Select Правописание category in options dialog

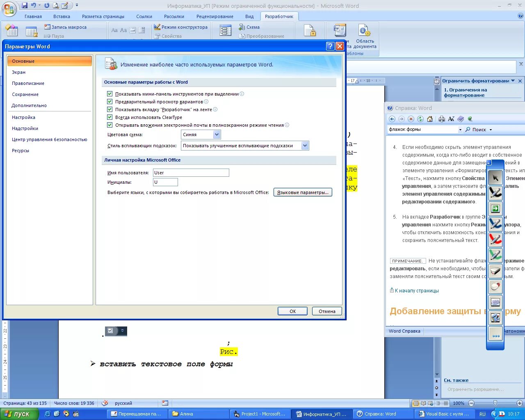point(49,83)
